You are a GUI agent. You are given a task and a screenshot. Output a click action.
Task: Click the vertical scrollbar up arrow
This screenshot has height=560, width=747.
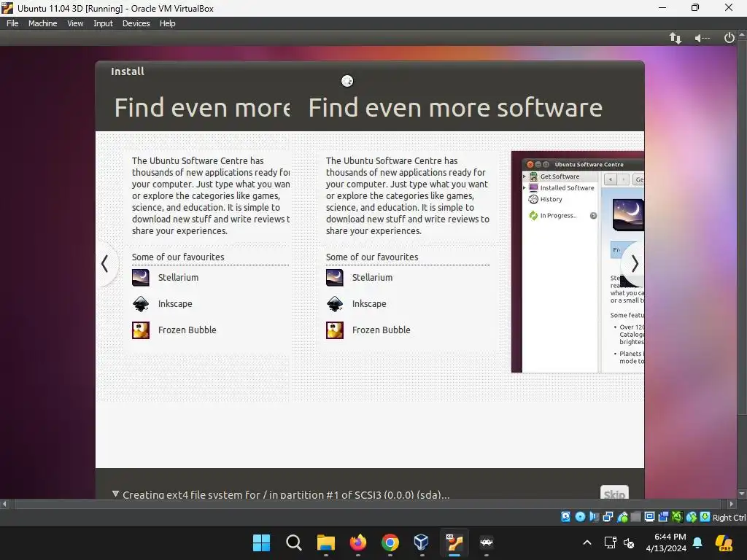[x=742, y=35]
